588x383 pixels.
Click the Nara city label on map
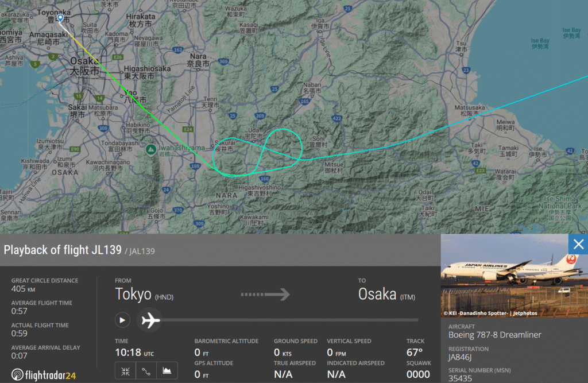pyautogui.click(x=198, y=60)
